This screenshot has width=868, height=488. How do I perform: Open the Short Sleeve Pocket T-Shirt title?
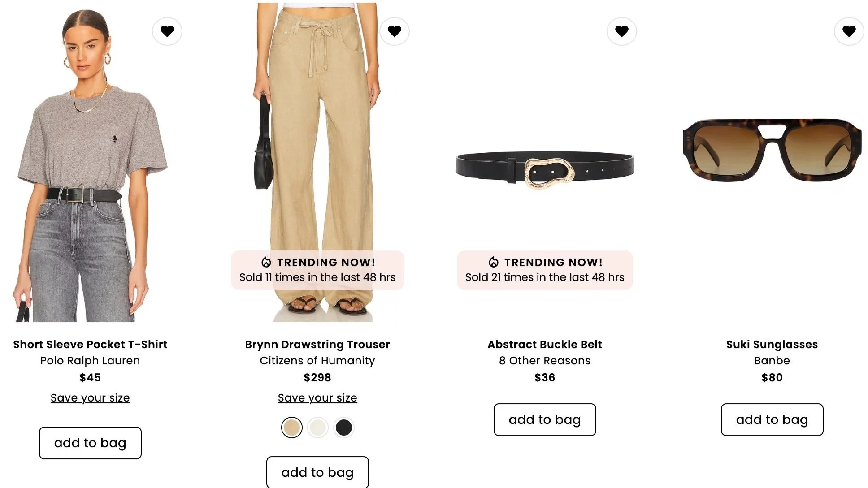tap(90, 344)
